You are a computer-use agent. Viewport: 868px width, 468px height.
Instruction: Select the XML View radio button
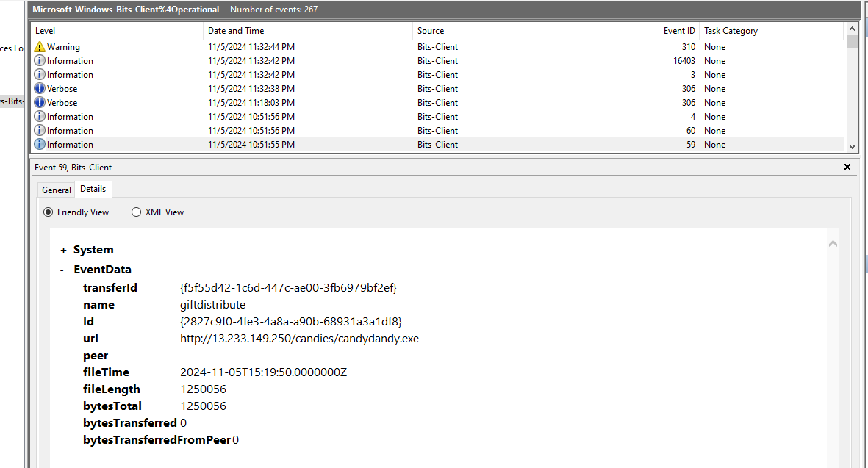pos(136,212)
